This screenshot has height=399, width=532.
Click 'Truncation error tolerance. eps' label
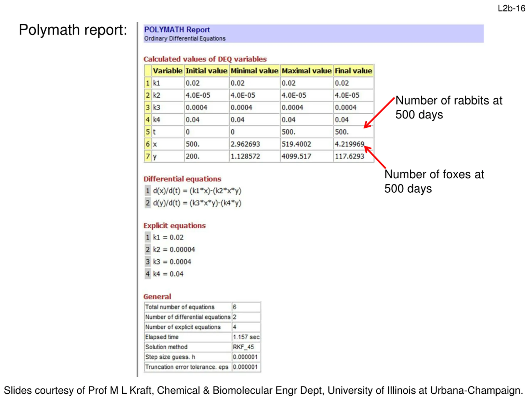(x=187, y=367)
